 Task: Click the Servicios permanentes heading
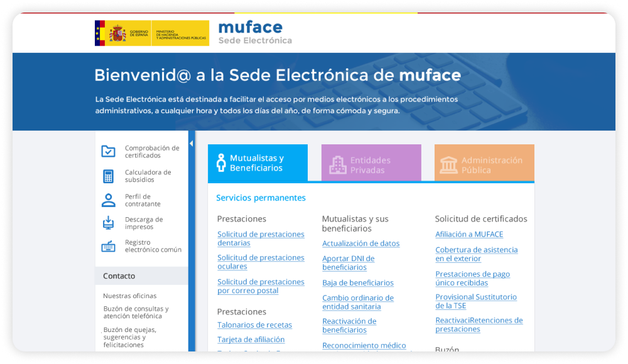261,198
